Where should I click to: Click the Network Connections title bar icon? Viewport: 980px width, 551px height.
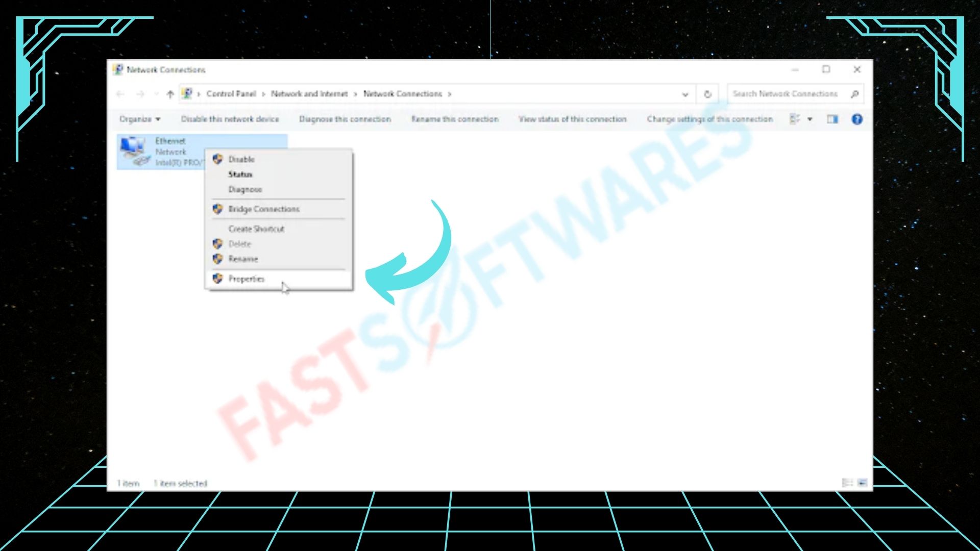118,69
